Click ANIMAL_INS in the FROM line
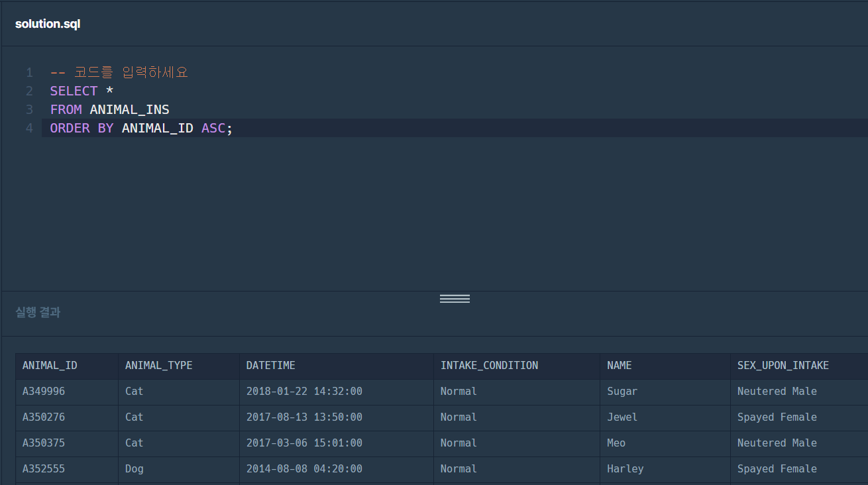Screen dimensions: 868x485 coord(129,109)
